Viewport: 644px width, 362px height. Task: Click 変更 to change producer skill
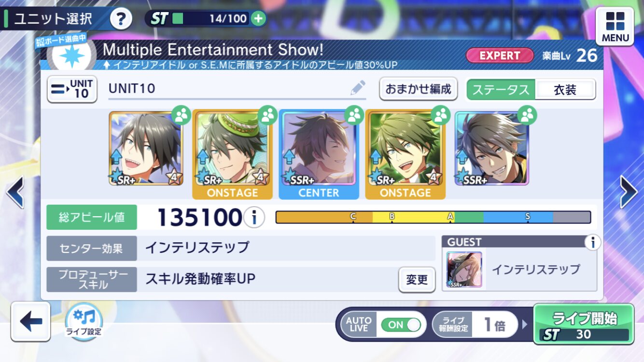click(417, 279)
